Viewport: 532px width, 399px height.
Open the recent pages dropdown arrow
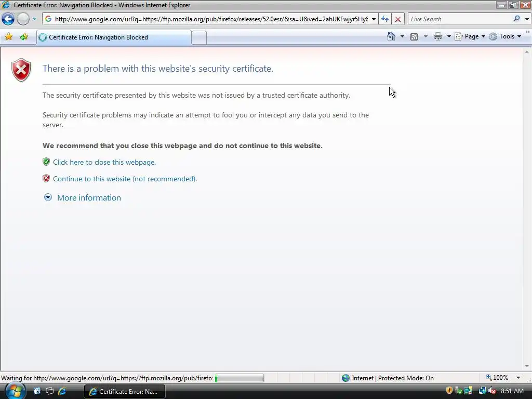point(34,19)
